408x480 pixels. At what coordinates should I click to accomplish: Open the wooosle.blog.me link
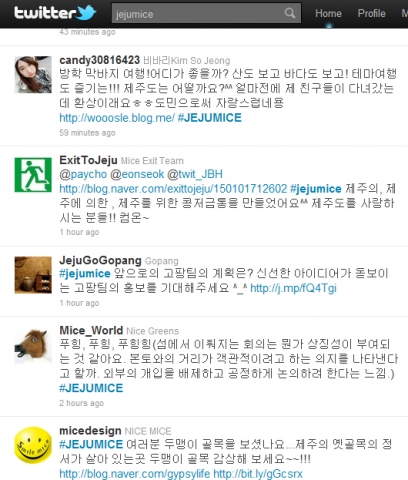(x=117, y=118)
